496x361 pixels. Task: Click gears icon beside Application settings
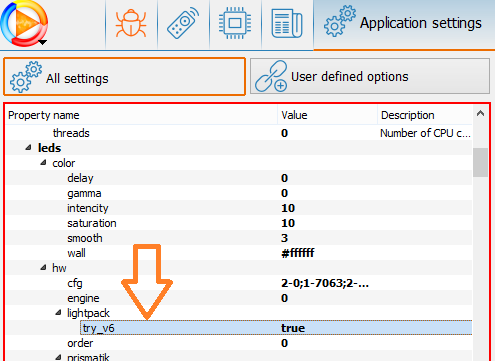click(x=340, y=21)
